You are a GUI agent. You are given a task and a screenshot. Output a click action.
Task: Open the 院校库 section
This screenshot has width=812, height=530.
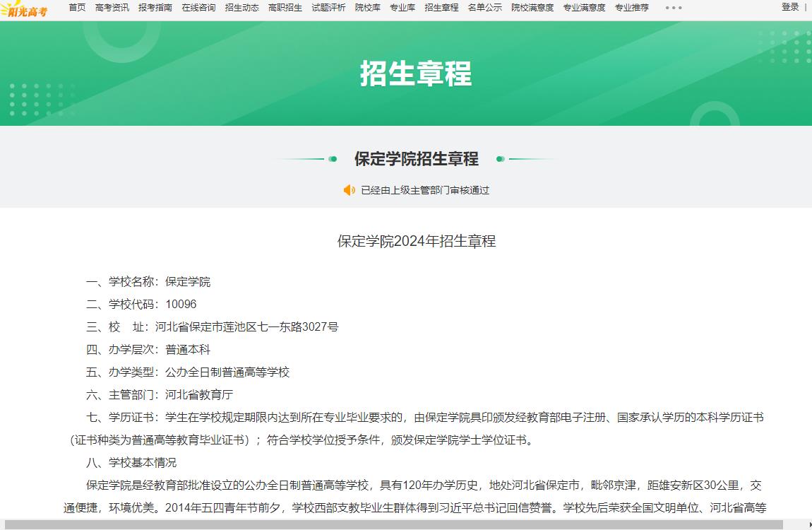coord(366,8)
